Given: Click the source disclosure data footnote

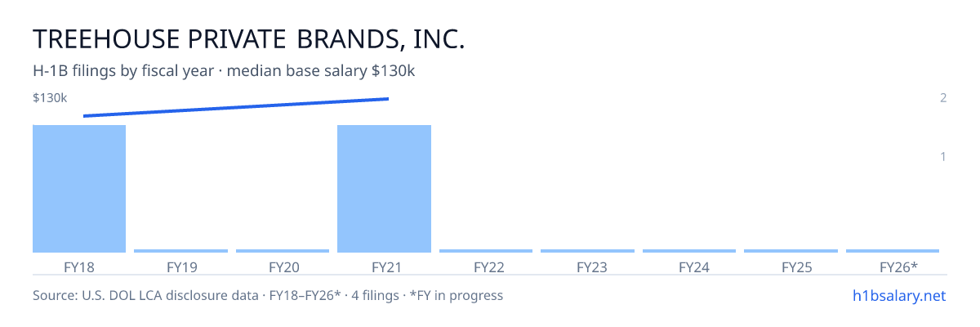Looking at the screenshot, I should (268, 295).
